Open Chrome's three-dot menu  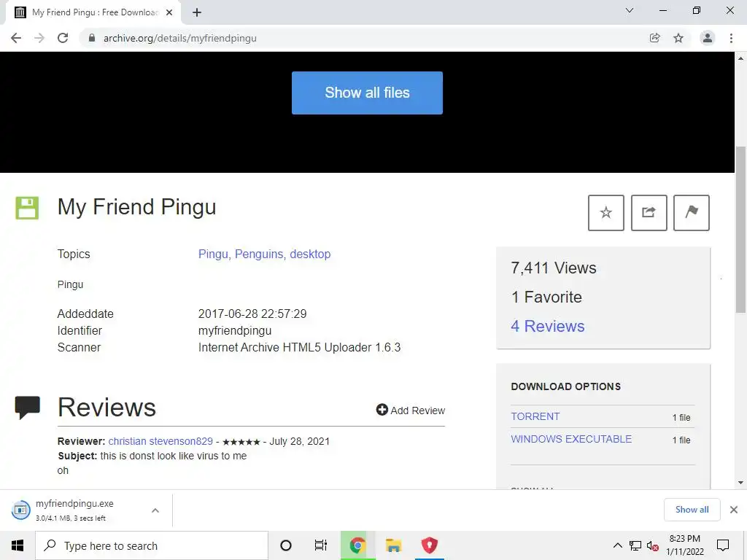click(731, 38)
